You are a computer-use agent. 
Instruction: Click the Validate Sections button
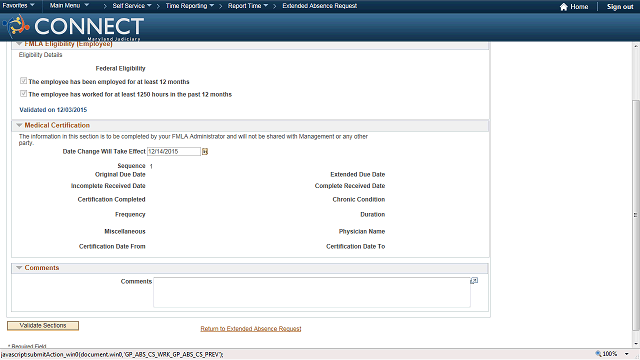(x=43, y=326)
